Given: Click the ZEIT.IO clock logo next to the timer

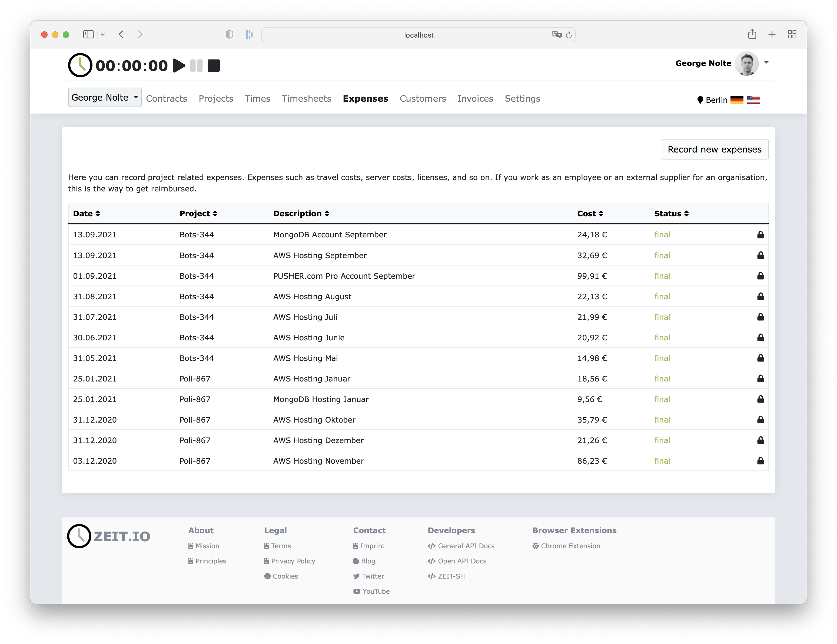Looking at the screenshot, I should tap(80, 65).
